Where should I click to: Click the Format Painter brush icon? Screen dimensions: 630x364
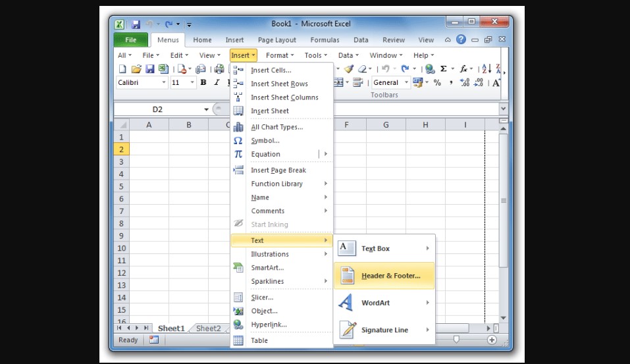coord(349,69)
